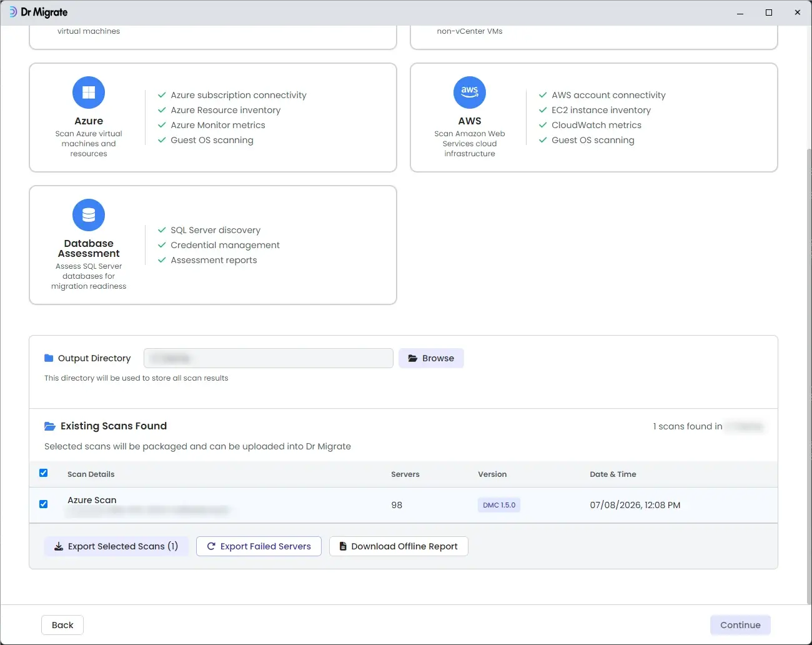Click the Output Directory folder icon

(49, 358)
